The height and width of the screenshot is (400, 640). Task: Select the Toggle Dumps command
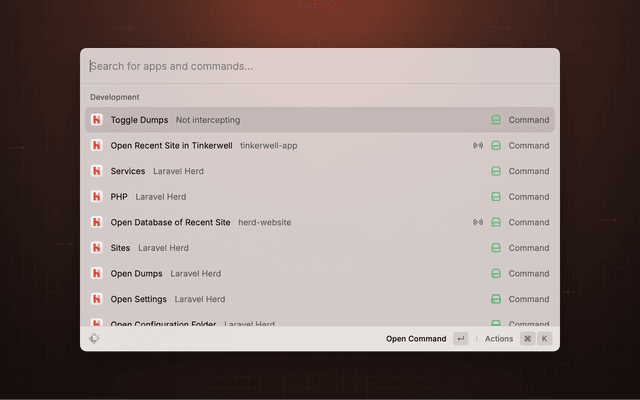coord(140,120)
